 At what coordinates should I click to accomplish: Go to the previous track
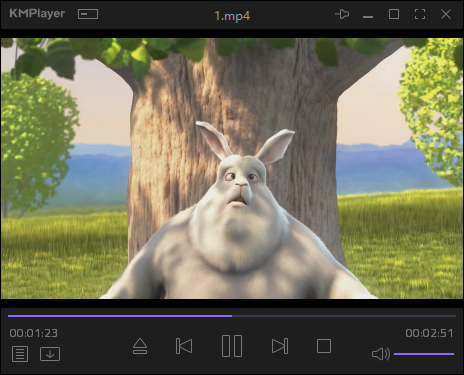pos(184,346)
